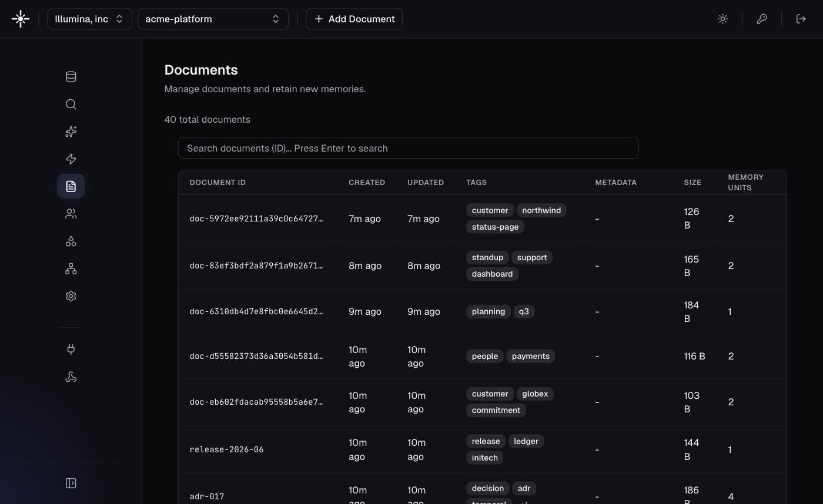Click the globex tag
This screenshot has height=504, width=823.
(x=535, y=394)
